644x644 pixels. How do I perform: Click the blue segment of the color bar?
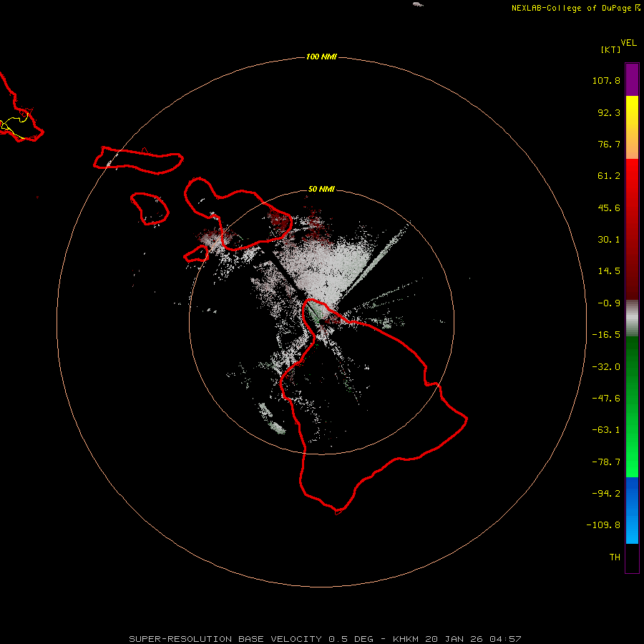(x=632, y=510)
